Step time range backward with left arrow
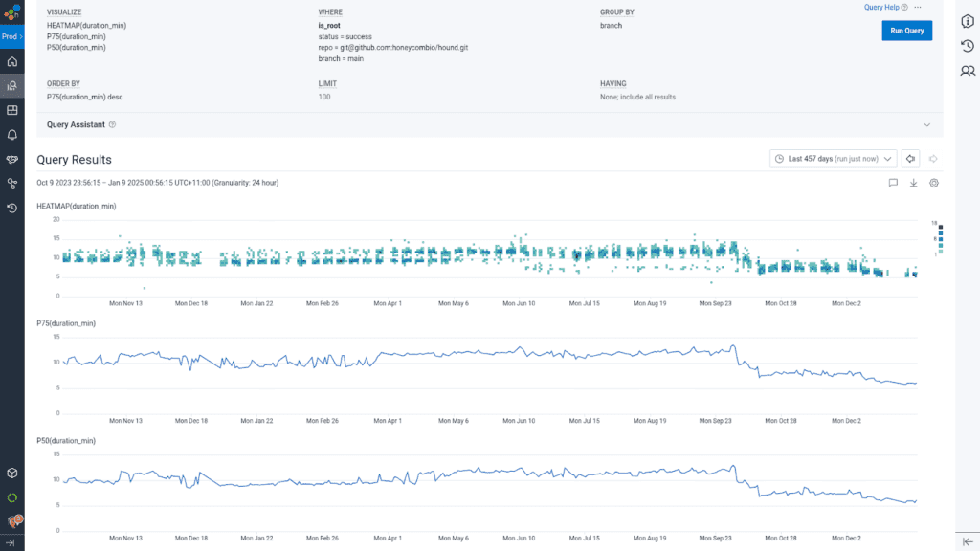 911,159
